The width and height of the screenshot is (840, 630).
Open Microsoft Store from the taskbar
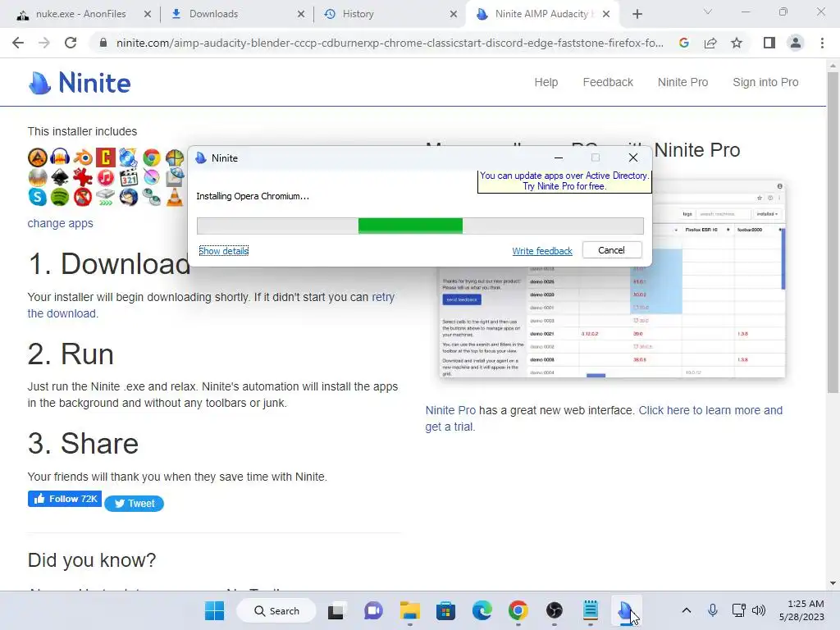[x=445, y=610]
